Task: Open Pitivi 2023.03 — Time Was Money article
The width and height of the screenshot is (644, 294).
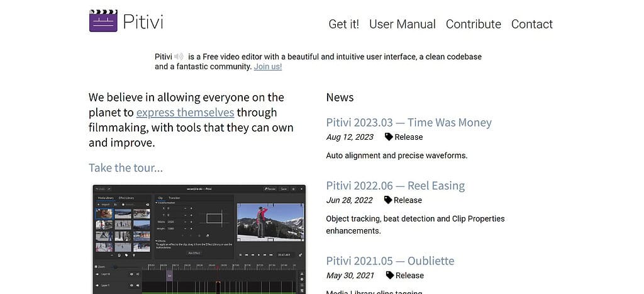Action: tap(409, 123)
